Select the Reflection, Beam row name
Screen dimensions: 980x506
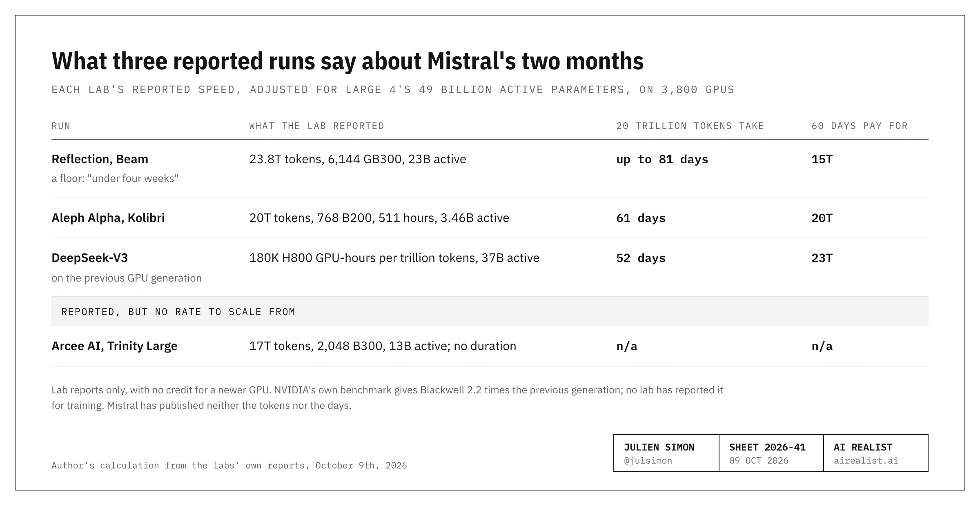pos(100,159)
